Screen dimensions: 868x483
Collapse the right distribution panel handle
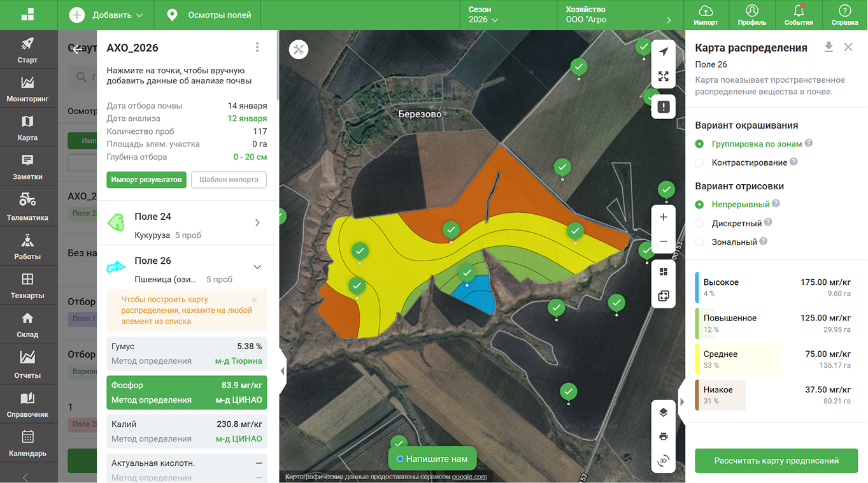pyautogui.click(x=682, y=401)
